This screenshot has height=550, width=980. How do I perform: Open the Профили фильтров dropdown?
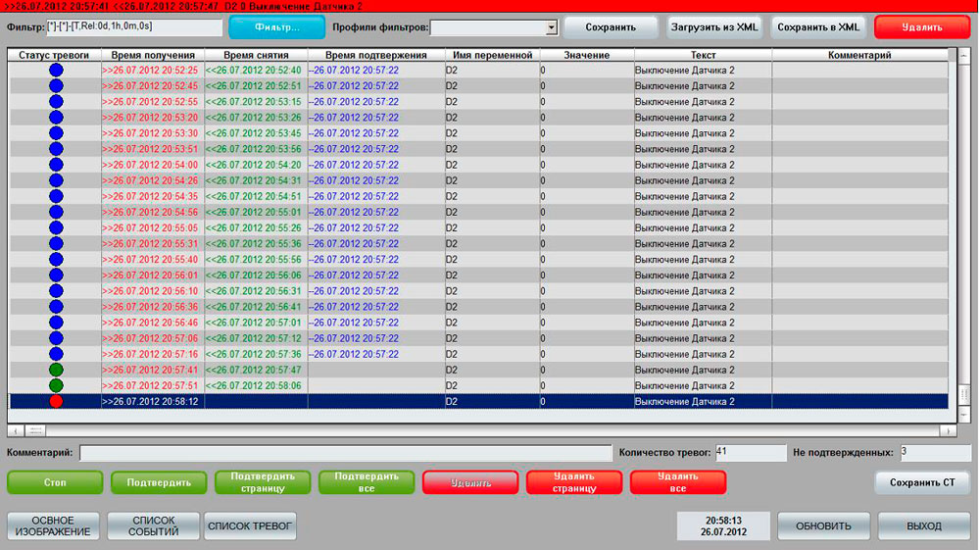[551, 28]
